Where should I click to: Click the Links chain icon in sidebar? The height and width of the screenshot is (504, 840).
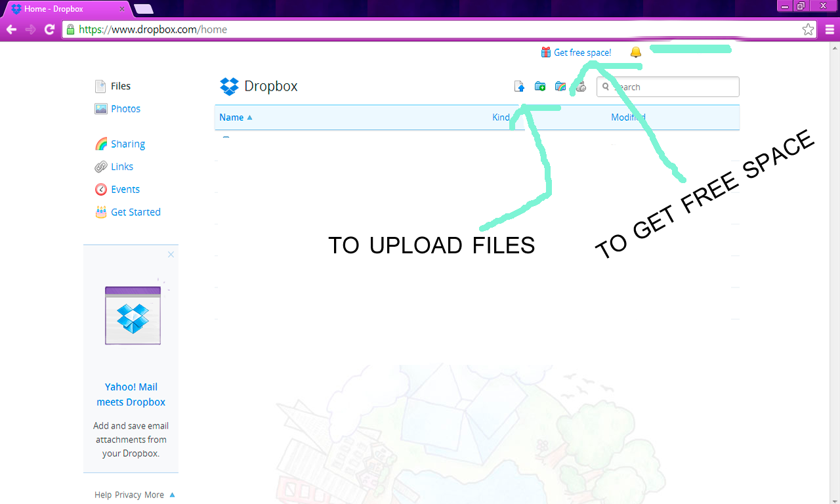(x=100, y=167)
